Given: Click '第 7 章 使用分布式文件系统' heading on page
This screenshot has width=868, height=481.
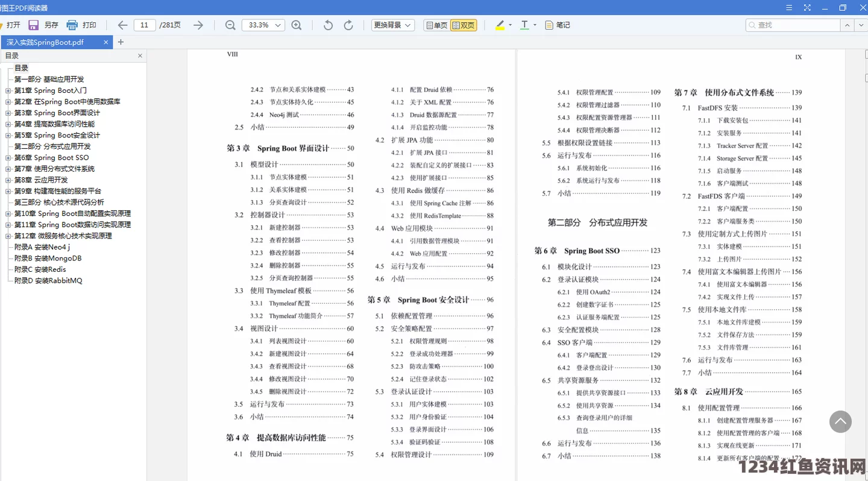Looking at the screenshot, I should 724,93.
